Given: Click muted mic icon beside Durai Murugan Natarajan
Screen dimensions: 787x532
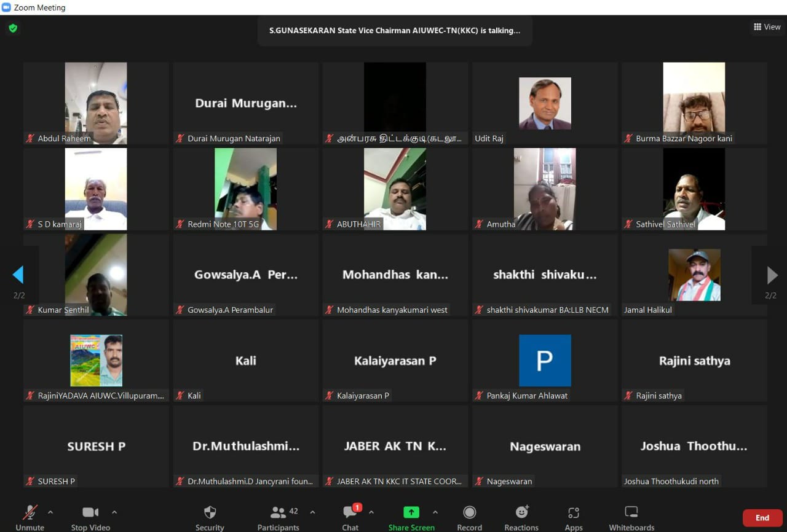Looking at the screenshot, I should pos(180,138).
